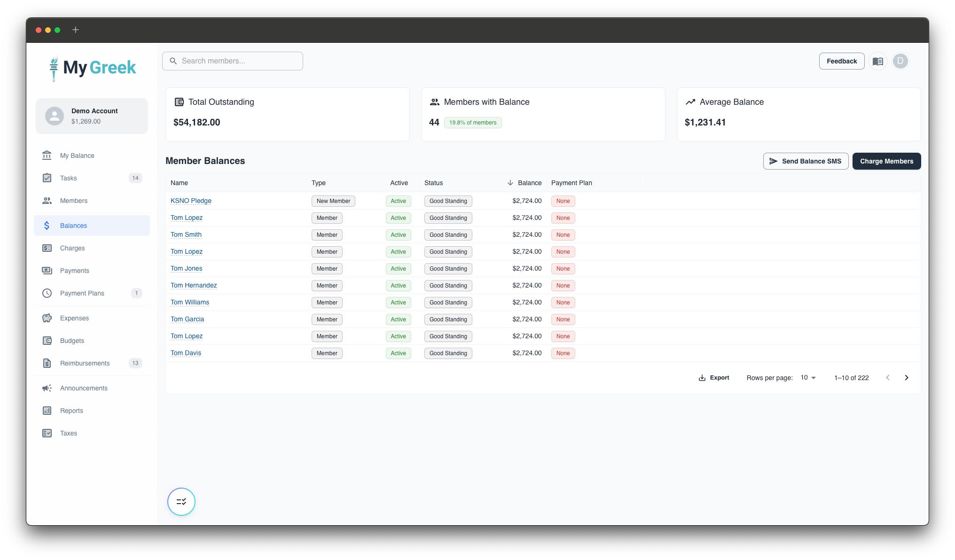Click the Reimbursements receipt icon

point(47,363)
